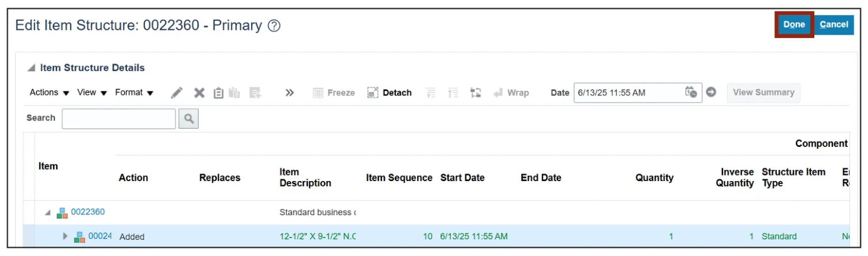Viewport: 868px width, 256px height.
Task: Click the Cancel button
Action: [x=834, y=25]
